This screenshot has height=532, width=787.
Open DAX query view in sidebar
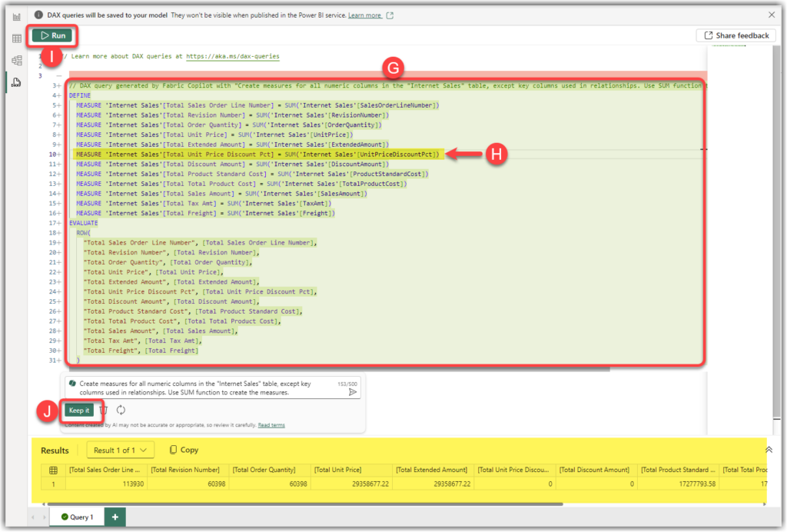[17, 82]
